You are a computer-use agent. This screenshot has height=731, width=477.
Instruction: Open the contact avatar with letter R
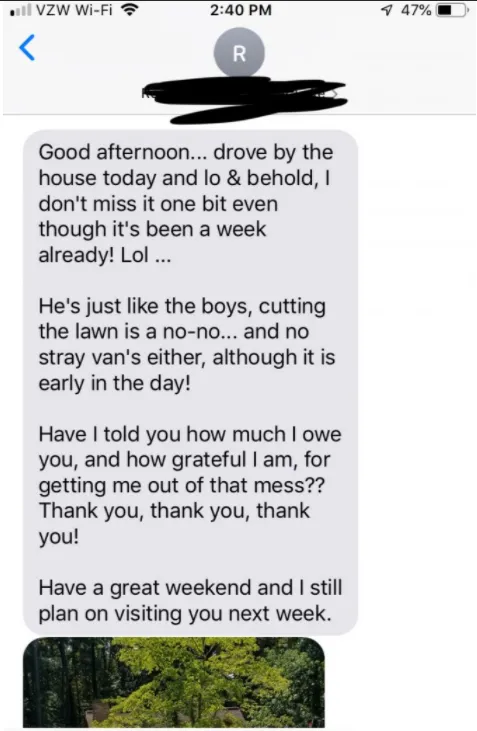[239, 53]
